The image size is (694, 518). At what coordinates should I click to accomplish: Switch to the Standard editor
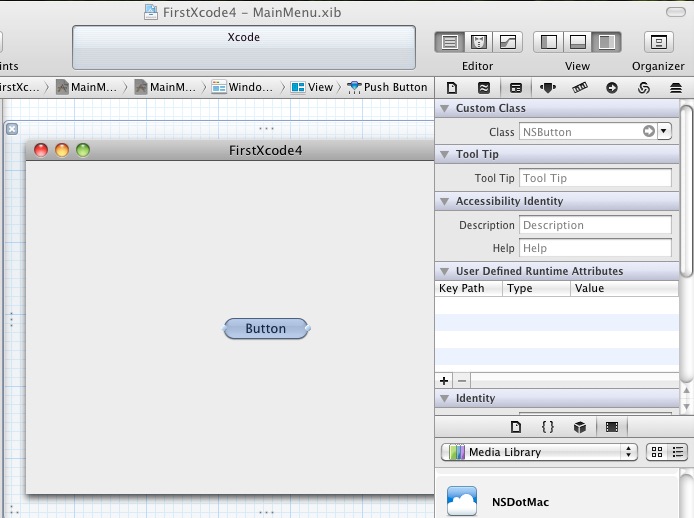450,42
